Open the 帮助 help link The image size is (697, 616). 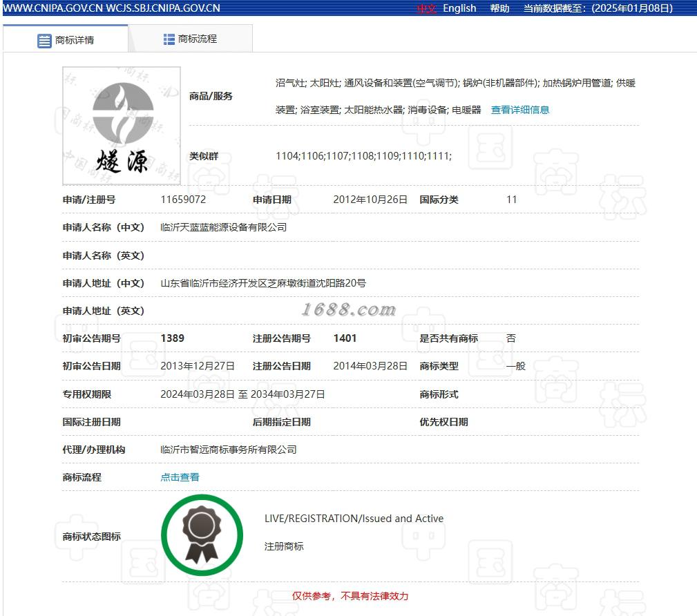point(499,8)
